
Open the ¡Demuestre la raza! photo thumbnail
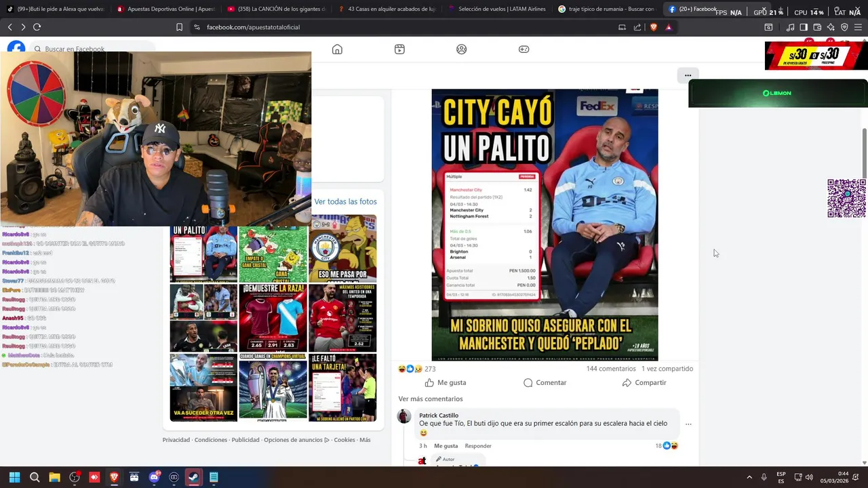pyautogui.click(x=273, y=318)
